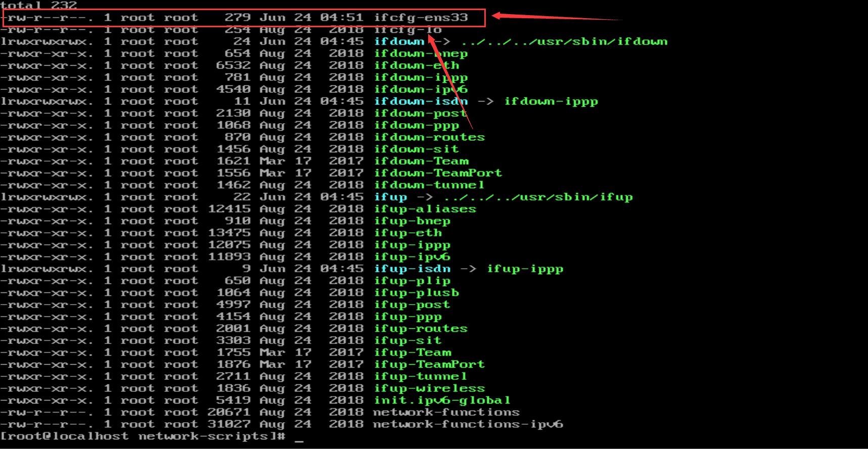Click the file size 13475 for ifup-eth
Viewport: 868px width, 449px height.
pos(229,233)
